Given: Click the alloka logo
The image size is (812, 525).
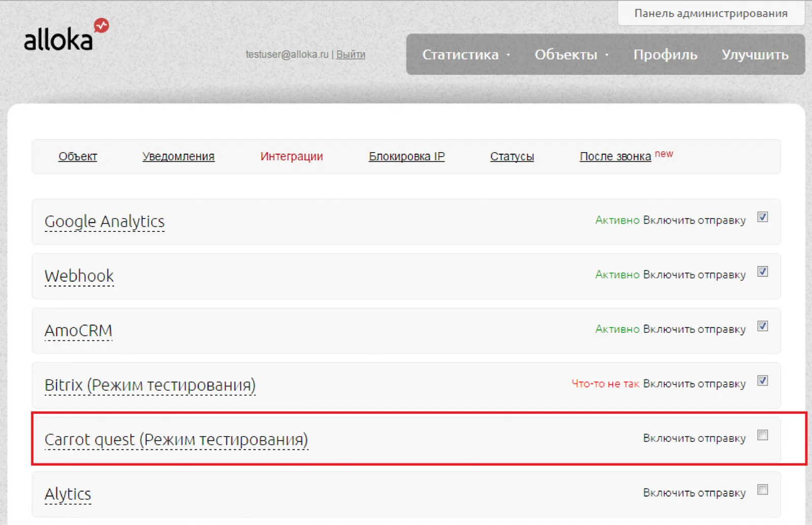Looking at the screenshot, I should point(66,35).
